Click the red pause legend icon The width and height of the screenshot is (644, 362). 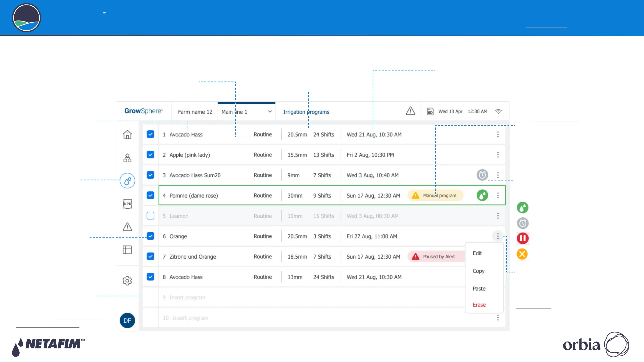pos(523,238)
